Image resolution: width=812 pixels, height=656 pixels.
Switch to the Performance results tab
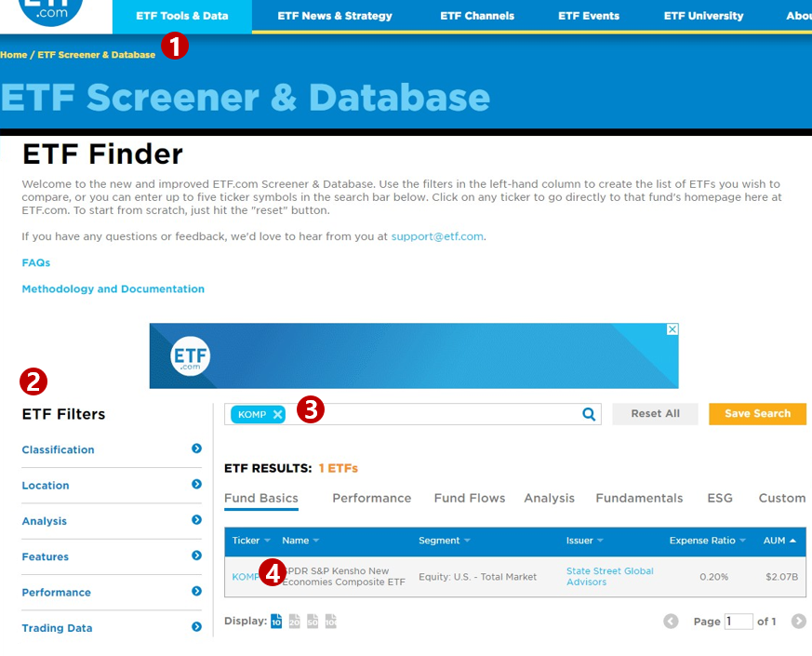(x=372, y=499)
